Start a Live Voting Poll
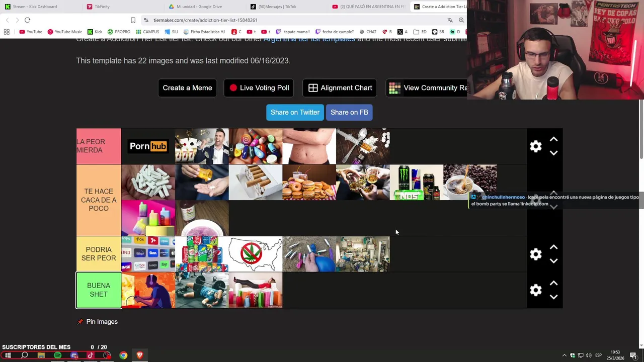 [x=259, y=88]
